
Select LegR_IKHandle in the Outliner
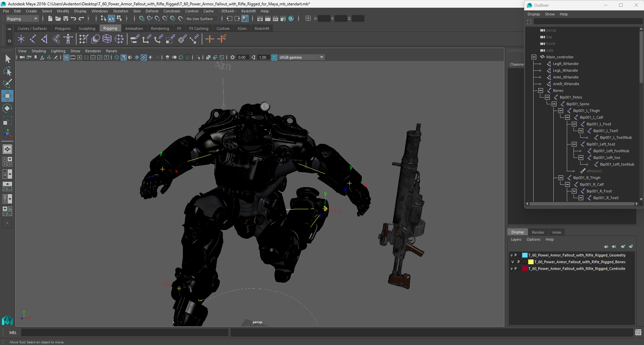(x=565, y=64)
